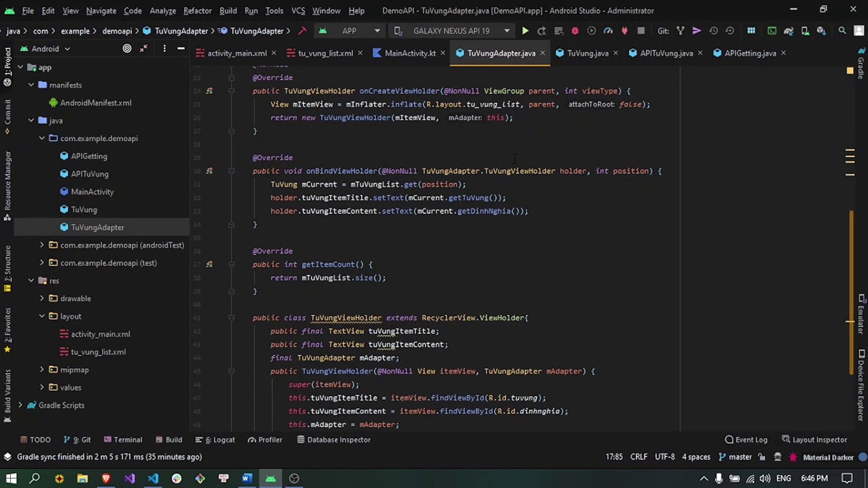Click Select Opened File target icon
Screen dimensions: 868x488
127,49
